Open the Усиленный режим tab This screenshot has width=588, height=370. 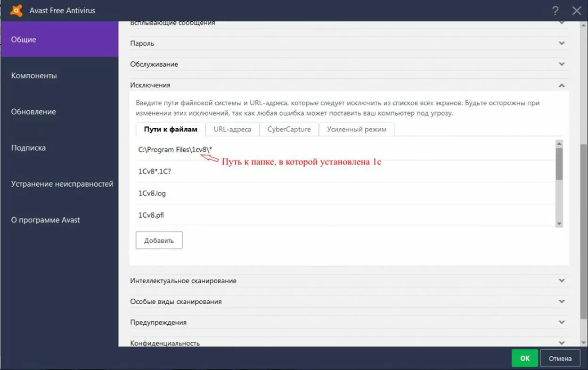(357, 129)
